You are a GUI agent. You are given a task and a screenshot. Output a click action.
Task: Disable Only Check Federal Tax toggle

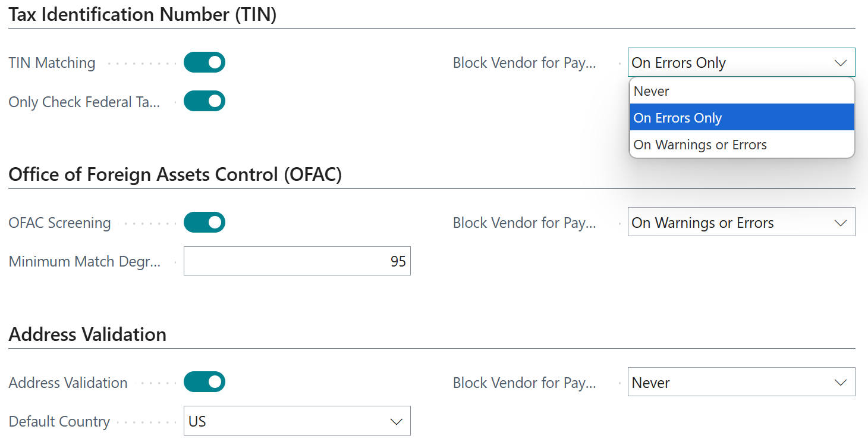[204, 101]
